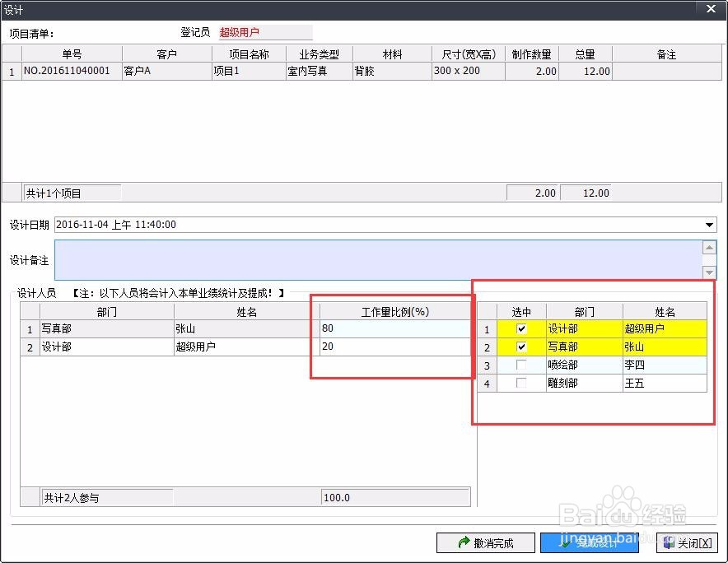Click the down scroll arrow beside 设计备注
The image size is (728, 563).
[x=710, y=272]
